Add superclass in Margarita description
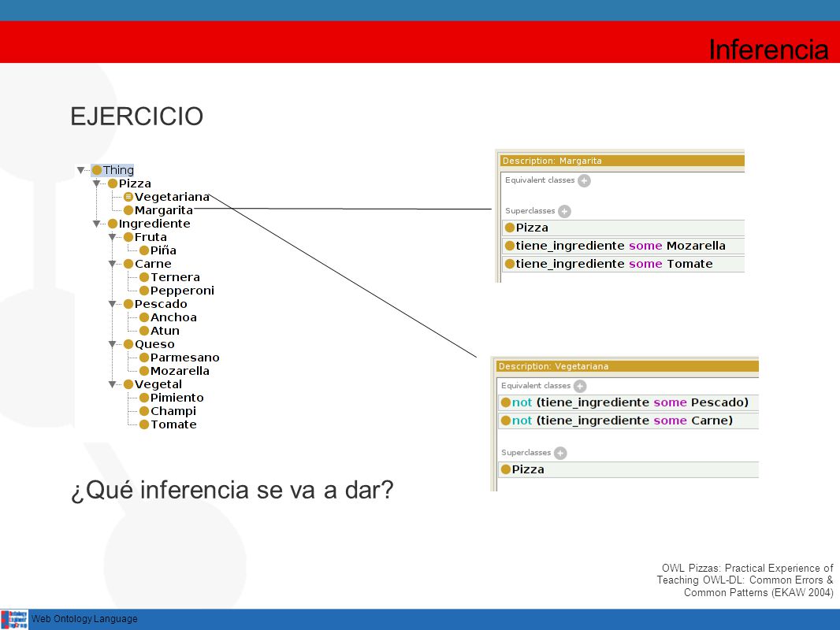840x630 pixels. (x=564, y=211)
